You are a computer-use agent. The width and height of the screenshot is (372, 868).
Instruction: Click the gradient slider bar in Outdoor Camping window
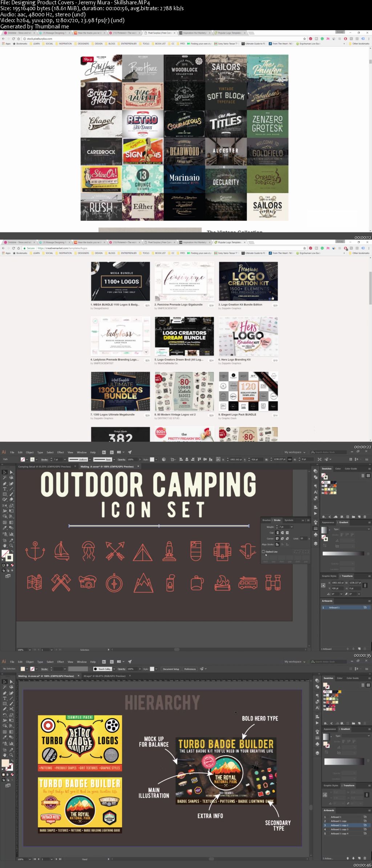pyautogui.click(x=343, y=553)
